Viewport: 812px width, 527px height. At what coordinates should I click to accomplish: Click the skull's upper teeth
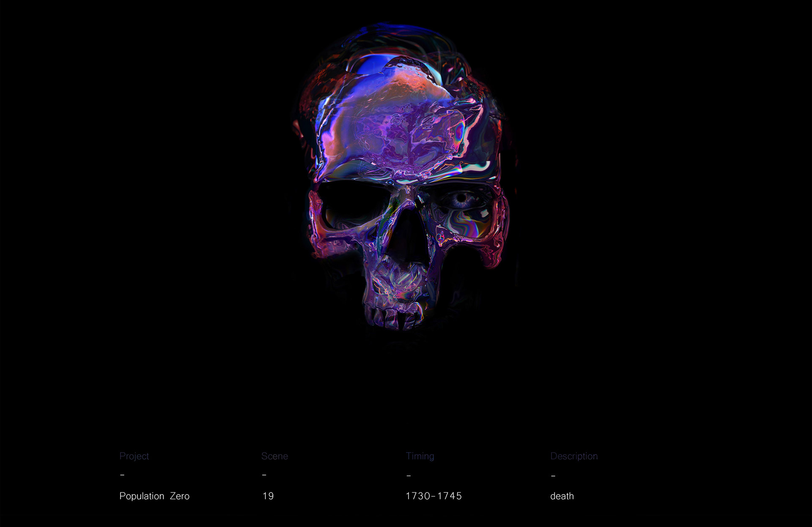tap(391, 317)
